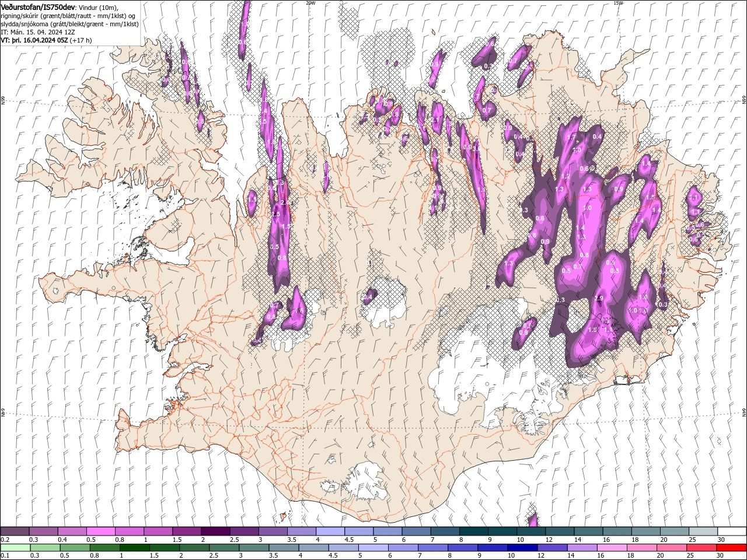This screenshot has width=747, height=560.
Task: Click the 'VT: þri. 16.04.2024 05Z (+17 h)' line
Action: pyautogui.click(x=46, y=40)
